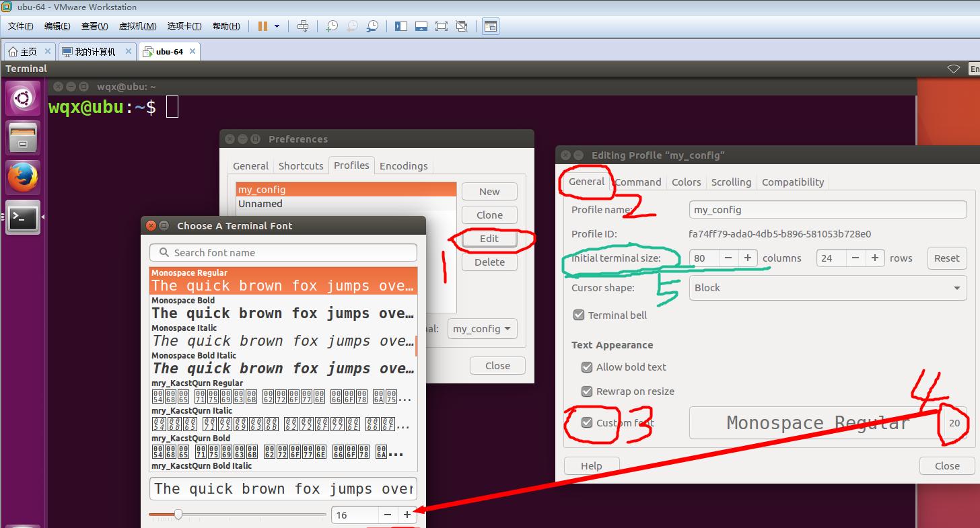Viewport: 980px width, 528px height.
Task: Close the ubu-64 VM tab
Action: [193, 51]
